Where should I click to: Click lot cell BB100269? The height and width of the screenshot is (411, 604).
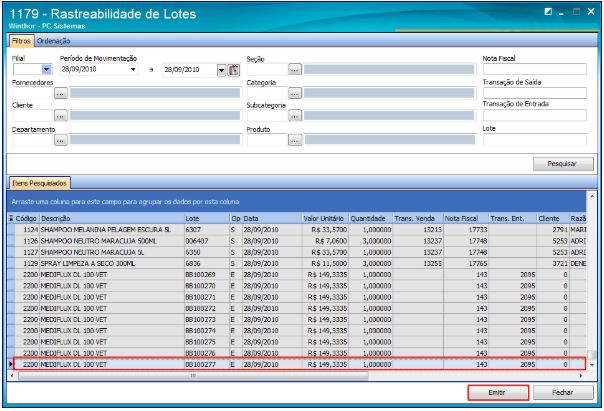206,275
